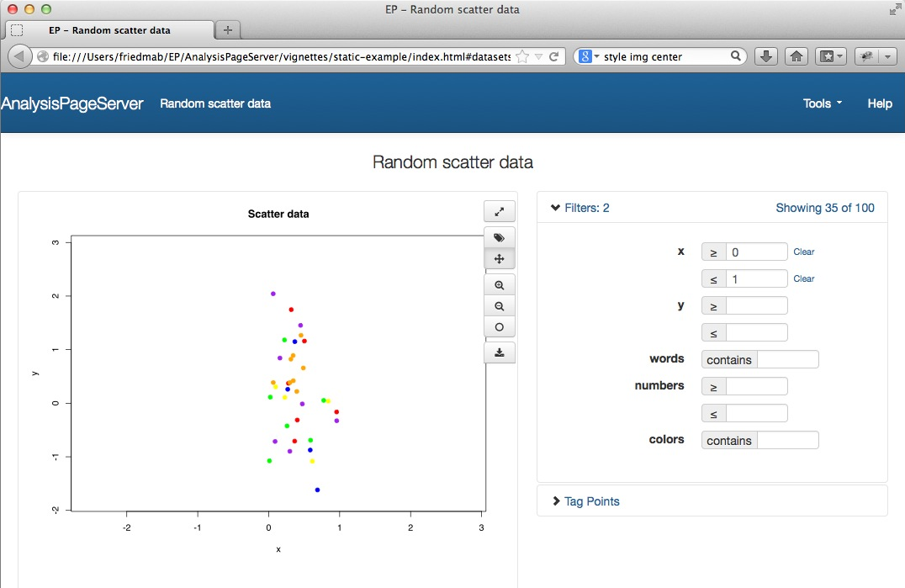Click the y minimum value input field
The width and height of the screenshot is (905, 588).
pyautogui.click(x=756, y=306)
